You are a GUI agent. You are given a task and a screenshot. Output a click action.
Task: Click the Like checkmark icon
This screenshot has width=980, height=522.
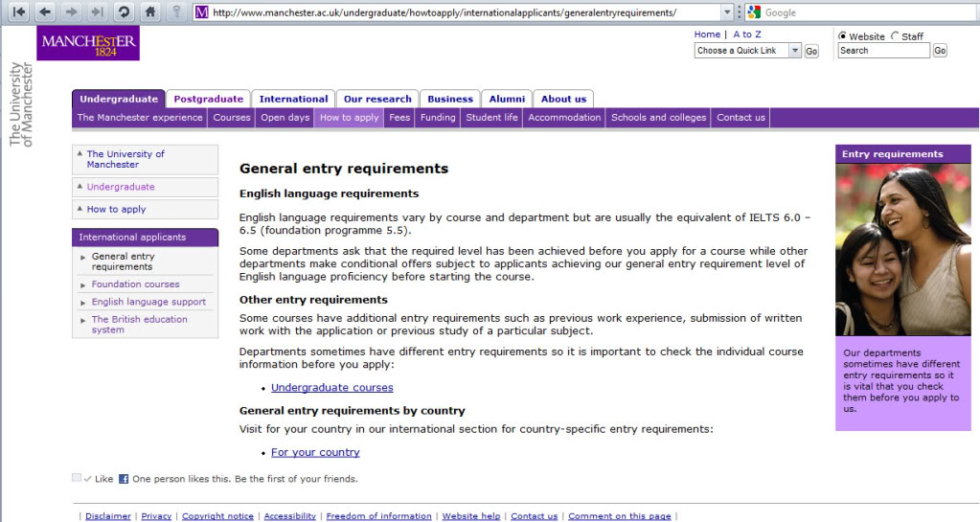click(87, 479)
